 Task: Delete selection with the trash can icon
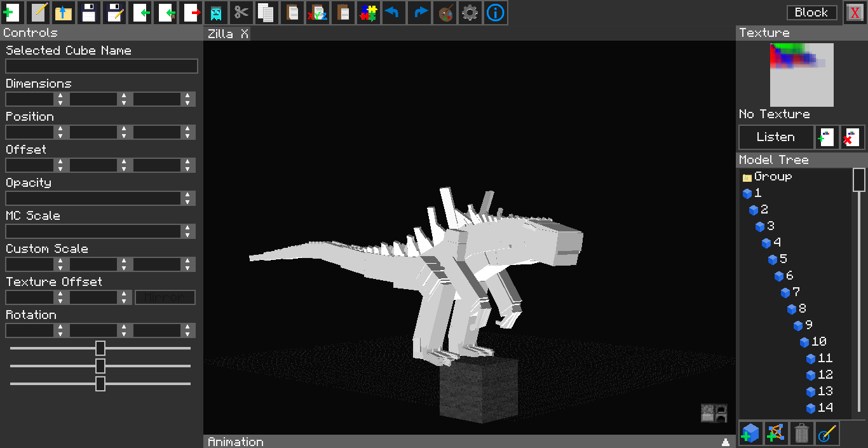coord(802,433)
